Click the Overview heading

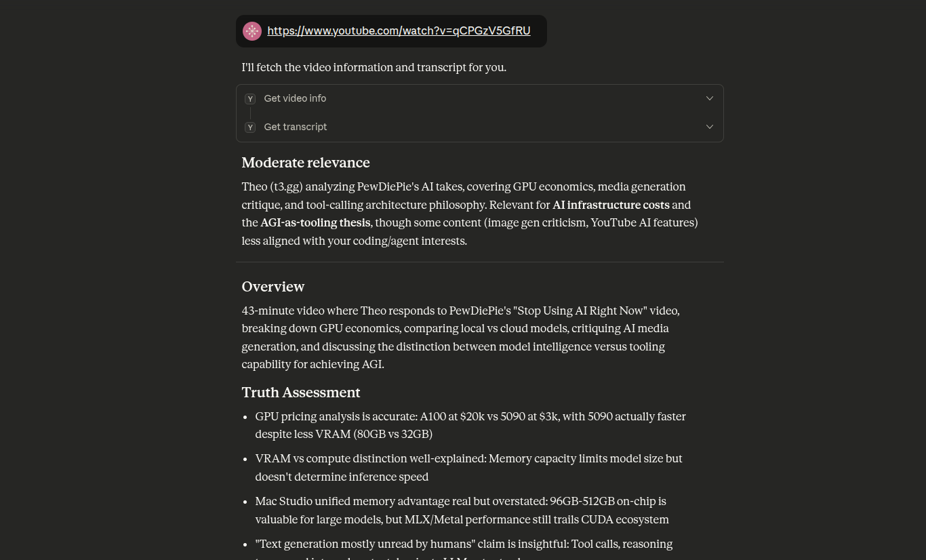[273, 287]
